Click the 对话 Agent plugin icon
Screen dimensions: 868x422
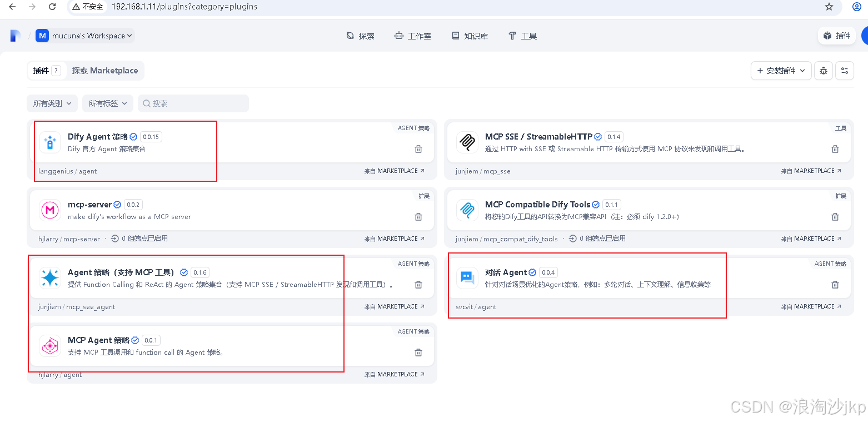[467, 278]
